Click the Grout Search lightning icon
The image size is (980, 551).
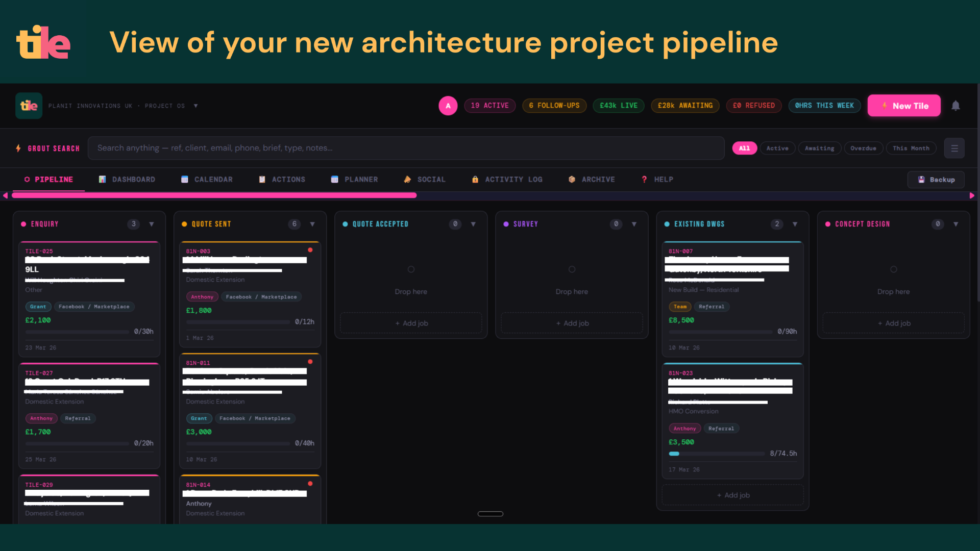(18, 148)
